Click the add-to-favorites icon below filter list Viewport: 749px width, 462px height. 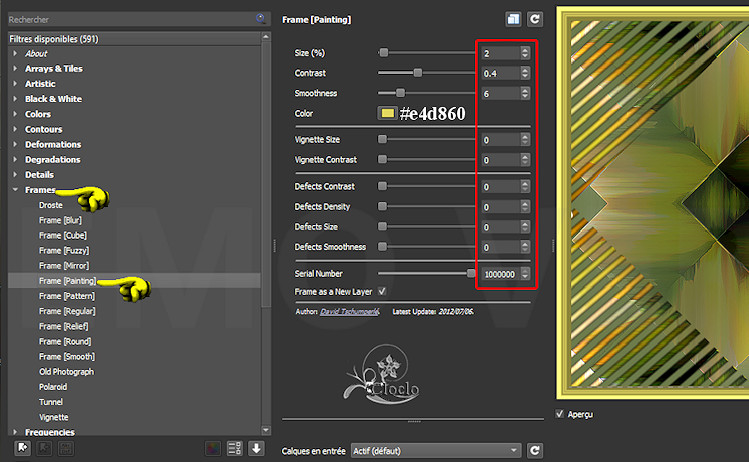click(x=22, y=448)
